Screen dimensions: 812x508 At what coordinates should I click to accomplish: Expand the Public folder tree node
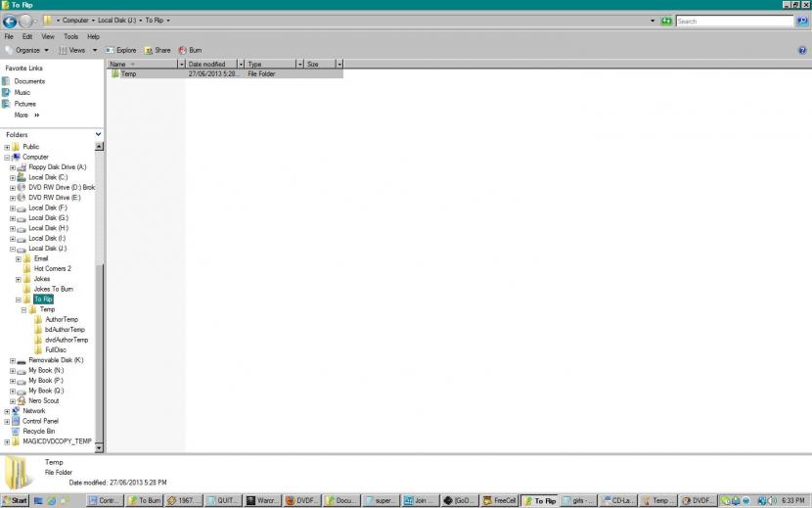tap(7, 147)
